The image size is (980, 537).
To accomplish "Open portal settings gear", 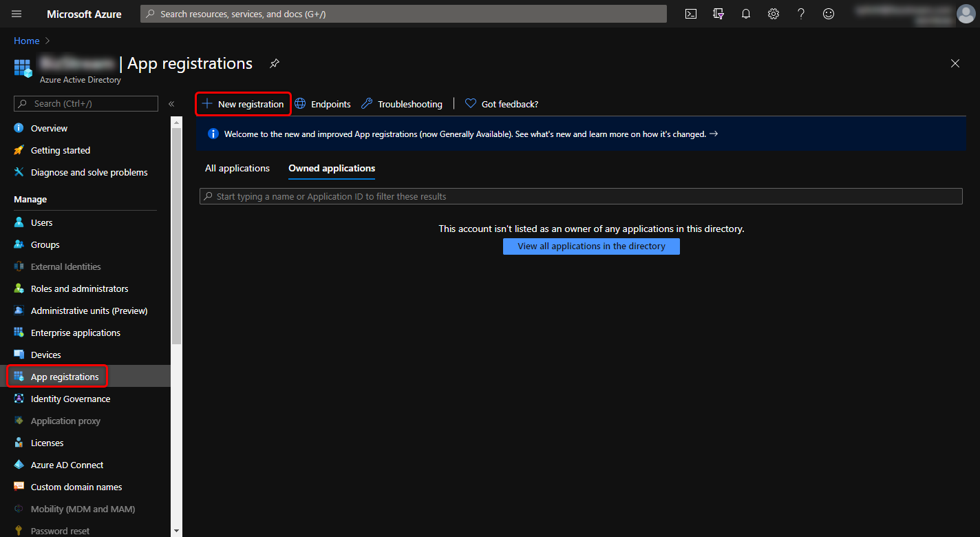I will (774, 14).
